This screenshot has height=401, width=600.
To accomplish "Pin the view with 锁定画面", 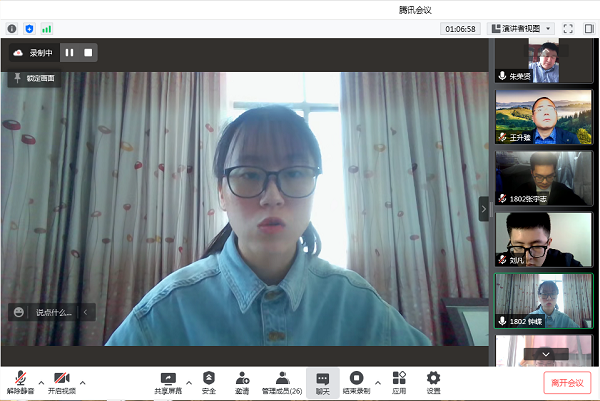I will click(x=36, y=78).
